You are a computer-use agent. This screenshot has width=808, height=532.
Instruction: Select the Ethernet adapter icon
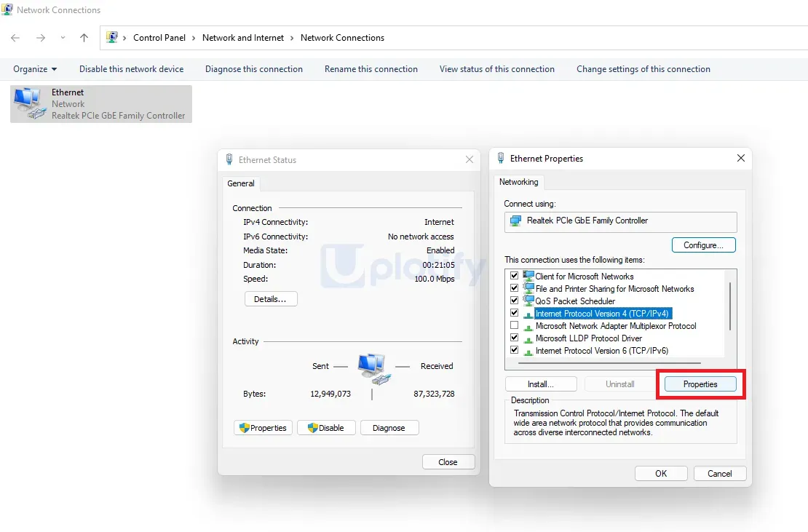30,103
